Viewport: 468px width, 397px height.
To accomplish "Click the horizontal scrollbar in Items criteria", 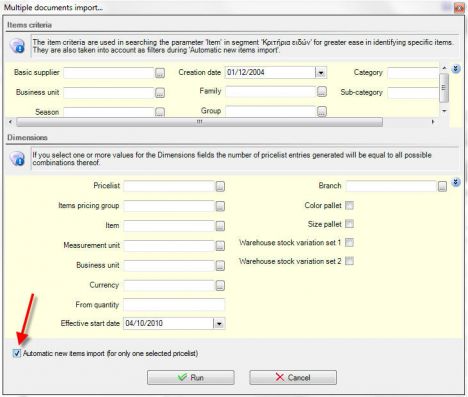I will click(x=199, y=122).
